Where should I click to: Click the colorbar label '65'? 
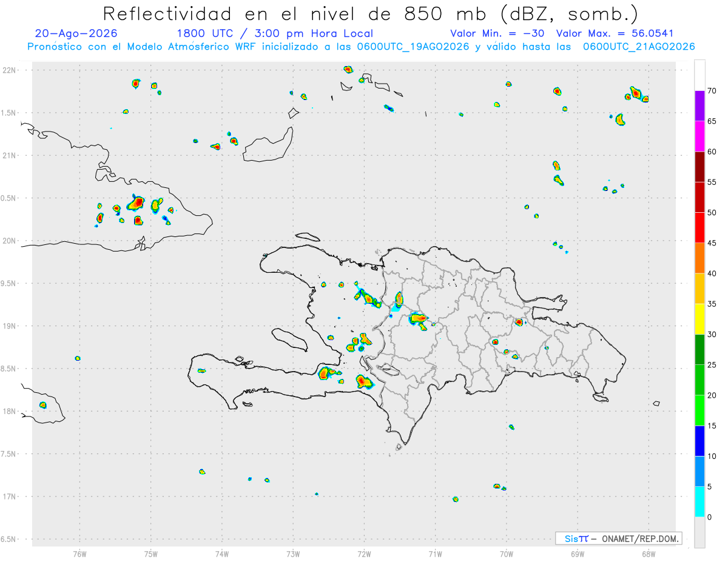tap(712, 121)
